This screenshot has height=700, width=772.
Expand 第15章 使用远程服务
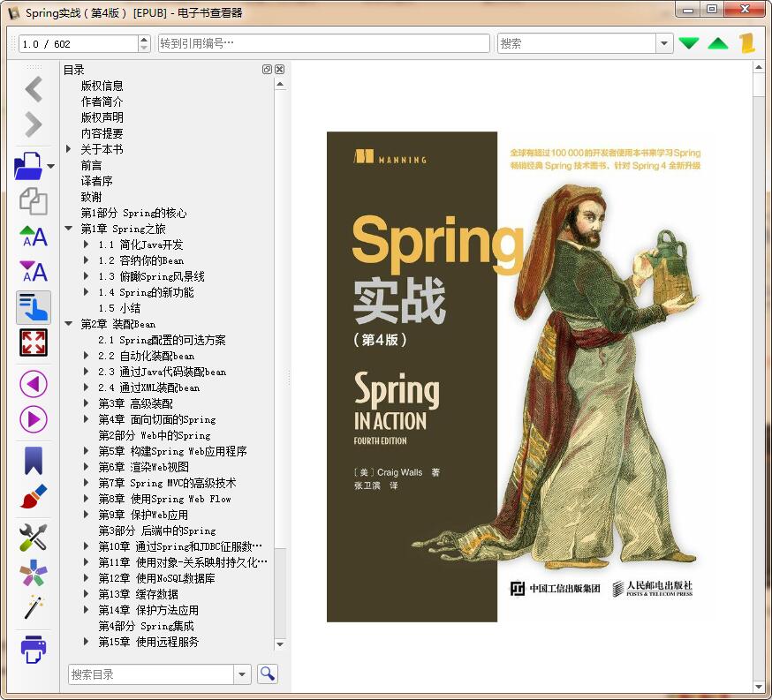[x=87, y=642]
